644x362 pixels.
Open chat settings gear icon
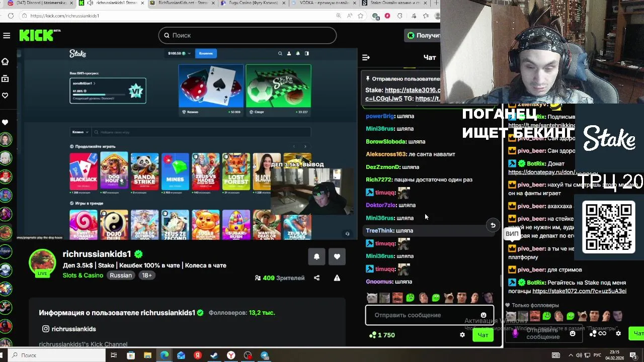click(x=462, y=335)
